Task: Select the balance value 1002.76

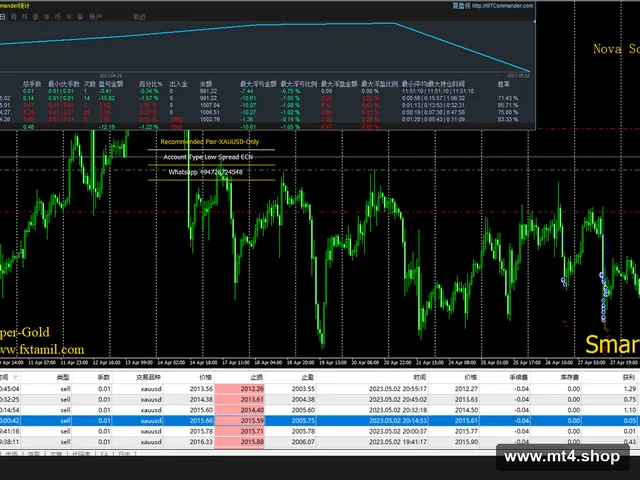Action: [210, 120]
